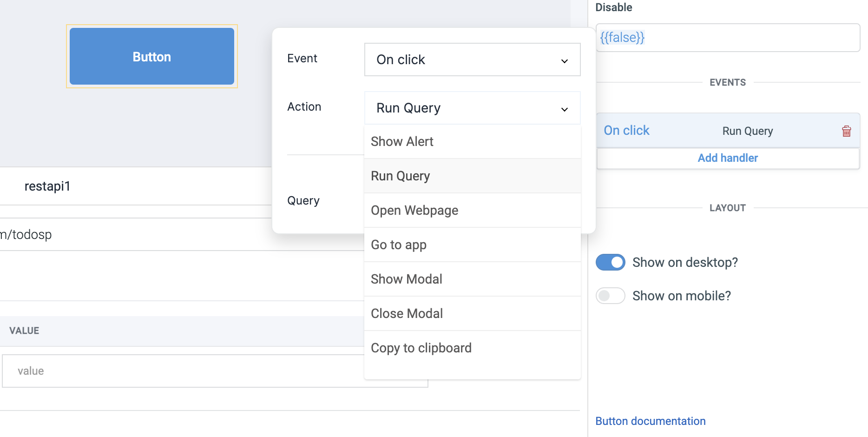
Task: Collapse the Action Run Query dropdown
Action: (472, 108)
